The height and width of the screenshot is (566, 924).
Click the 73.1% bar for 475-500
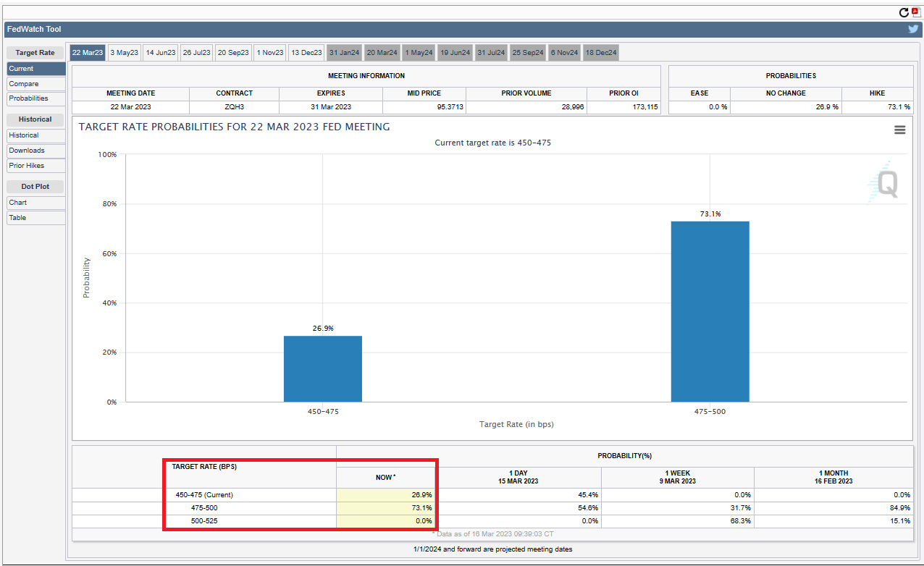[x=710, y=311]
